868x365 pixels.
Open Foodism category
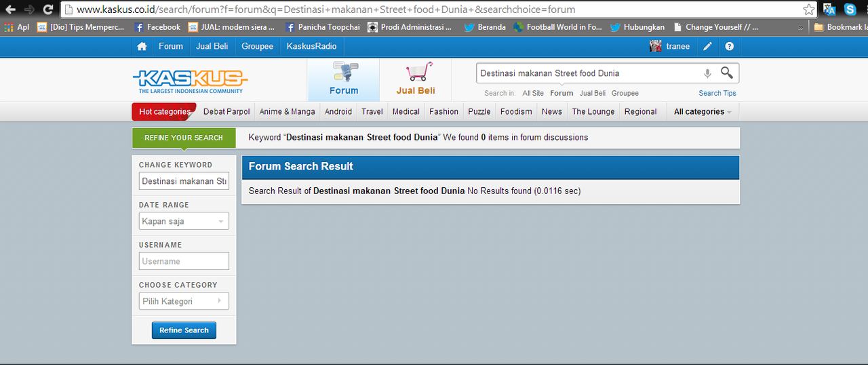point(516,111)
